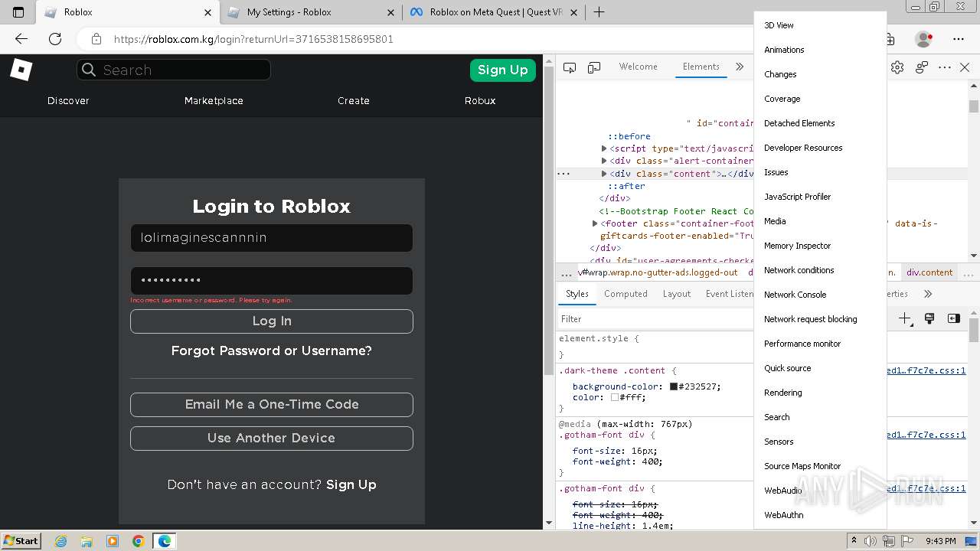Click the password input field
Image resolution: width=980 pixels, height=551 pixels.
coord(272,281)
